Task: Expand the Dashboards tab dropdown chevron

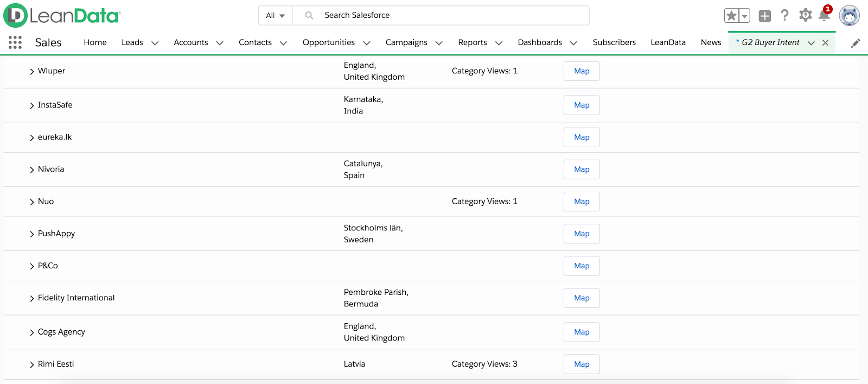Action: pos(573,43)
